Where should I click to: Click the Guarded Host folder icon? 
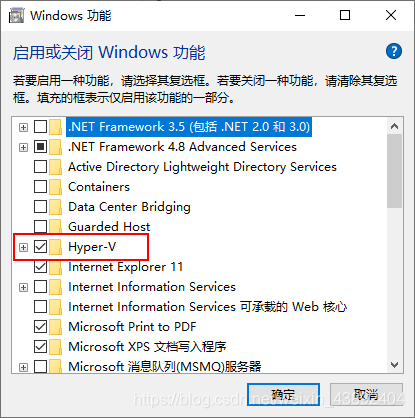coord(56,227)
